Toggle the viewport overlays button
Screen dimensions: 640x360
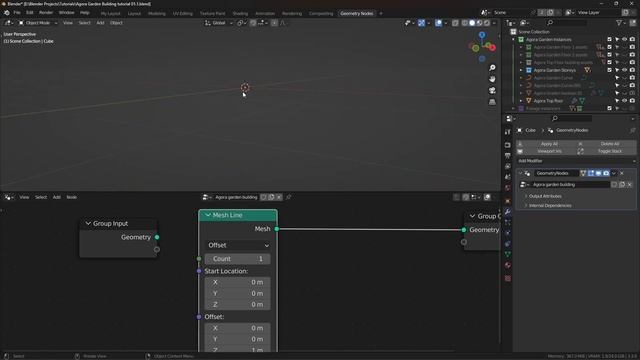438,23
